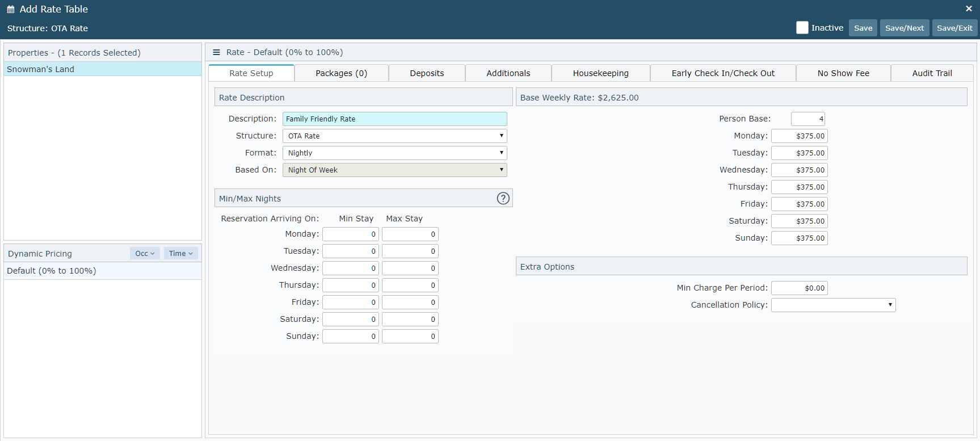Edit the Friday base rate field
Image resolution: width=980 pixels, height=441 pixels.
[x=799, y=204]
